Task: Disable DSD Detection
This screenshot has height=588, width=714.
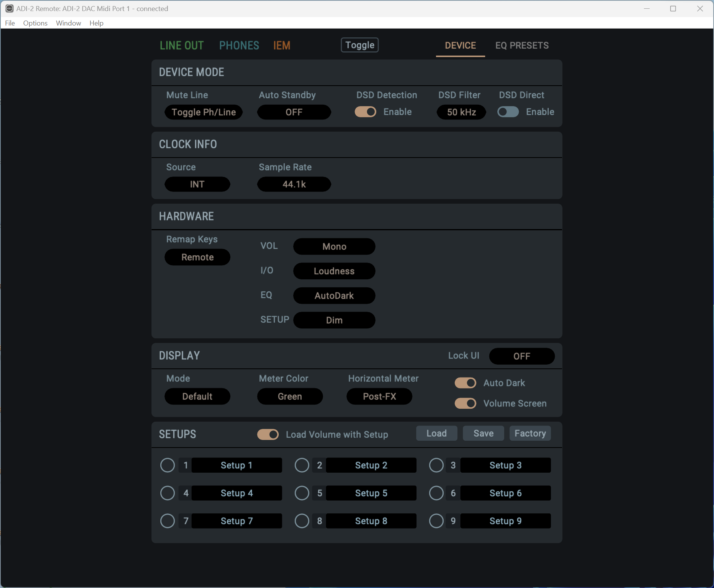Action: [365, 112]
